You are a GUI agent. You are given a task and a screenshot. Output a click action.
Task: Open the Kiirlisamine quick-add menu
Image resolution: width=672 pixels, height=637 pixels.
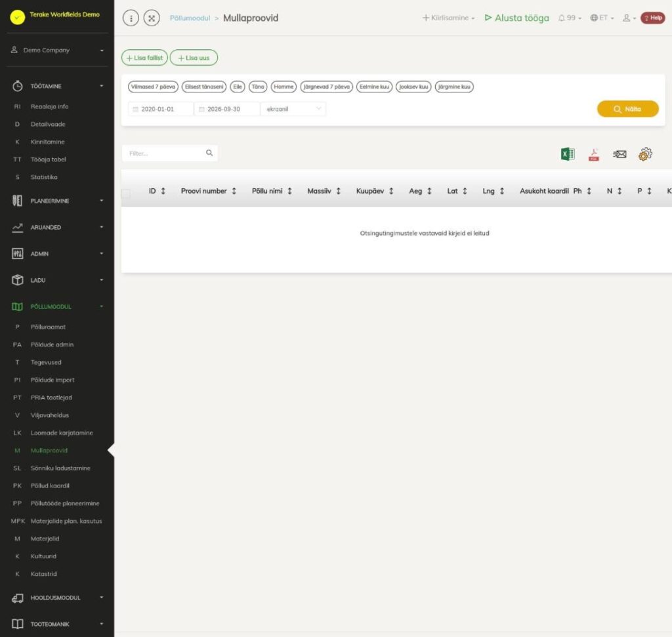pyautogui.click(x=449, y=18)
